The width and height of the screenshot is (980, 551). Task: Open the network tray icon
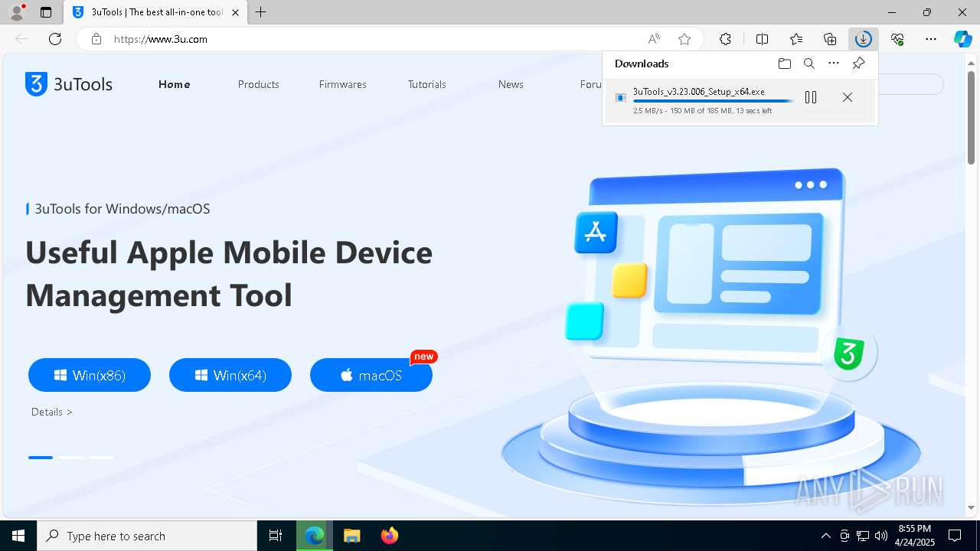(863, 536)
